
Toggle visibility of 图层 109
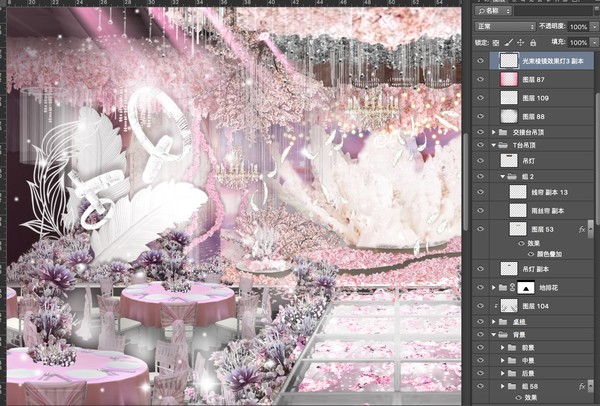(x=481, y=98)
